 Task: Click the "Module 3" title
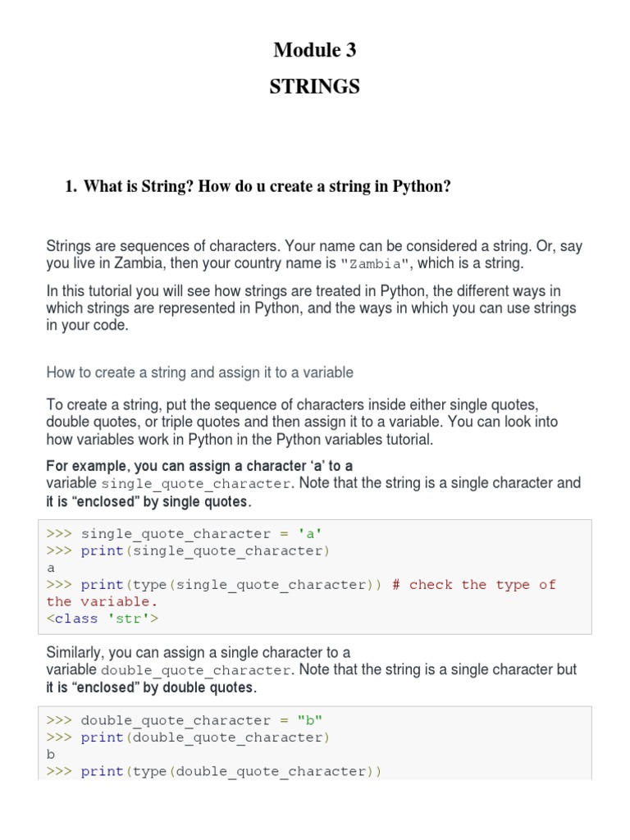click(x=315, y=51)
